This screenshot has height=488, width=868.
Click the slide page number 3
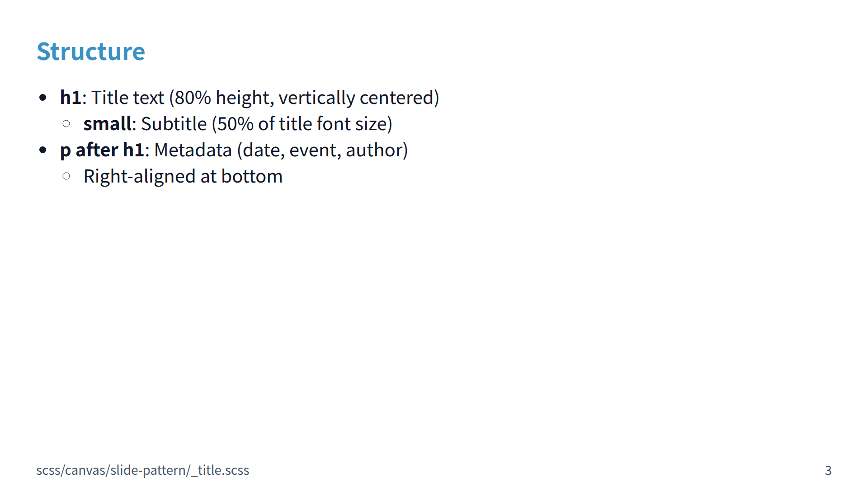pos(828,470)
